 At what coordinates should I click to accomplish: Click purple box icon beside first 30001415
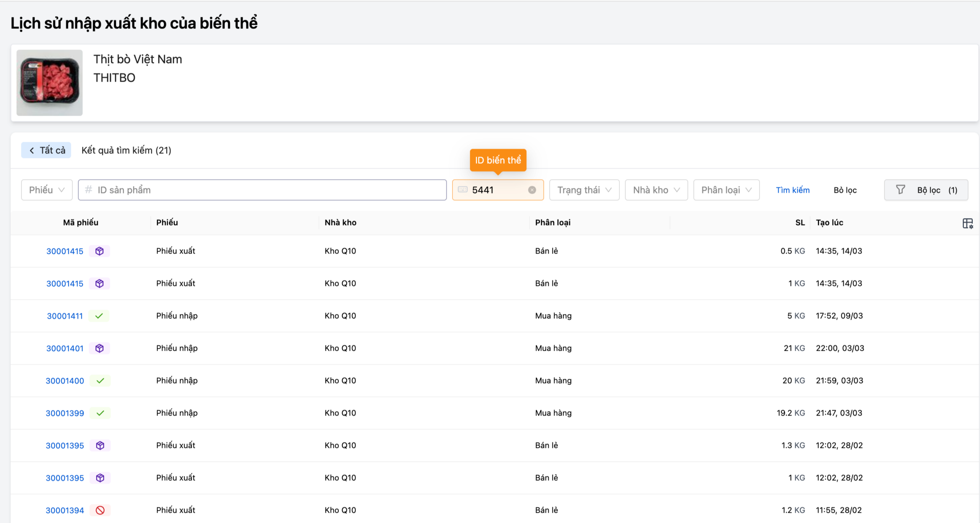[100, 251]
